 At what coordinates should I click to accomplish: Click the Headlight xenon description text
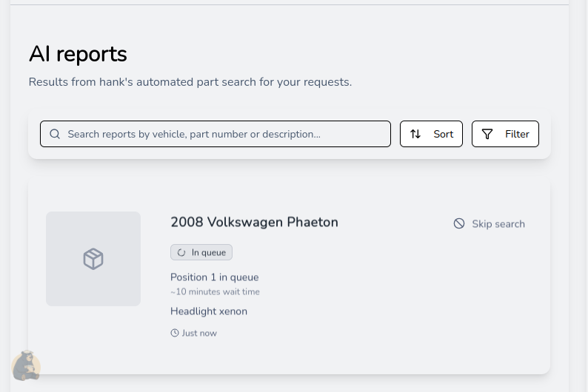[209, 311]
